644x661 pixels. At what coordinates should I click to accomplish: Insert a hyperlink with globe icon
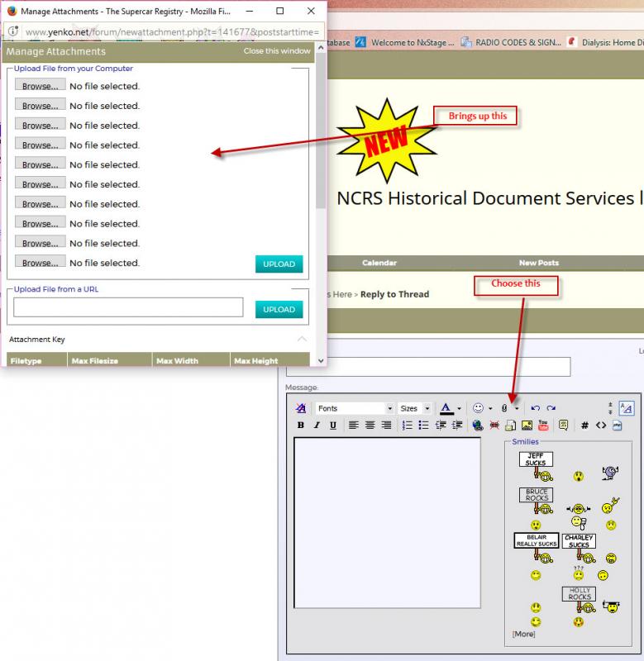click(478, 426)
